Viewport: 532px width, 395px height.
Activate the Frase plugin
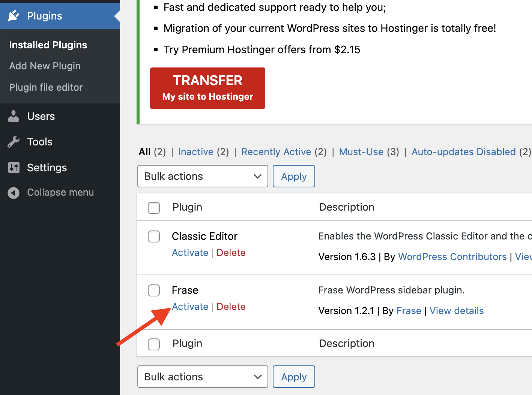click(190, 307)
